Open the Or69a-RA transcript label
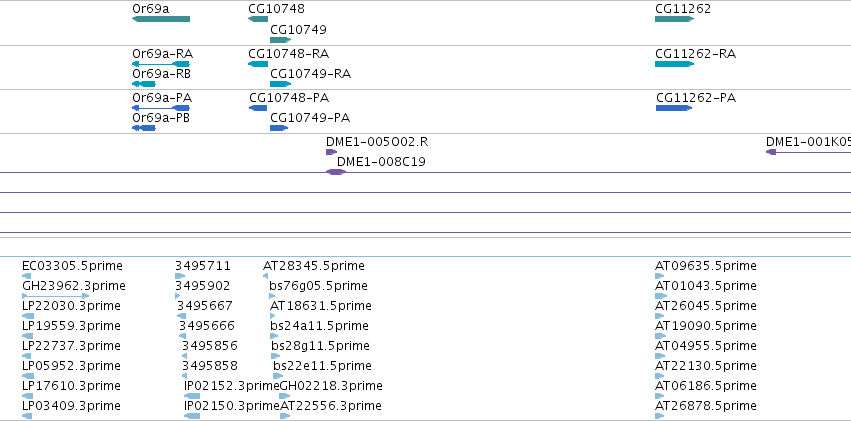The image size is (851, 421). click(162, 54)
